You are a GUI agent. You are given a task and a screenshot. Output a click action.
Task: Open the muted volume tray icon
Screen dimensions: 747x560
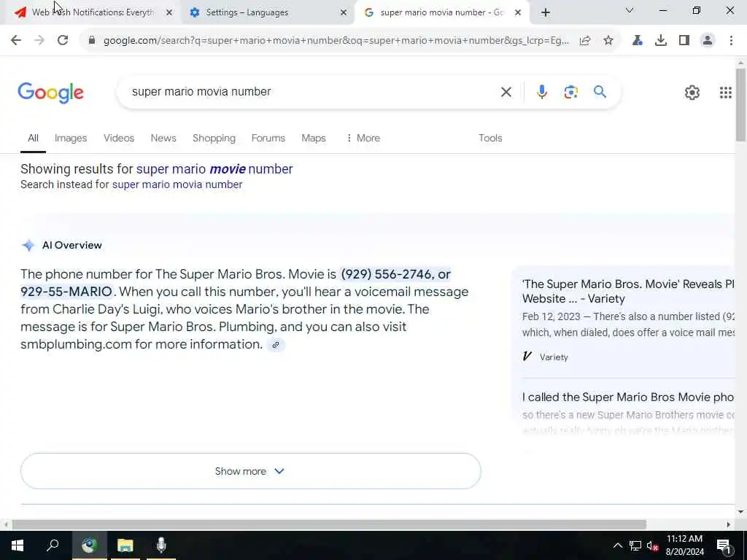pos(653,545)
